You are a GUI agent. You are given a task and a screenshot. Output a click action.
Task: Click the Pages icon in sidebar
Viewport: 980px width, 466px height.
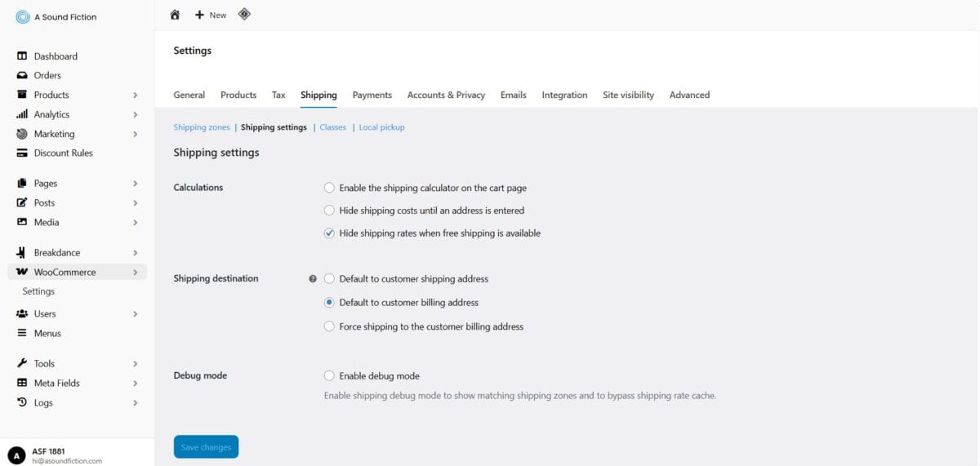point(22,184)
